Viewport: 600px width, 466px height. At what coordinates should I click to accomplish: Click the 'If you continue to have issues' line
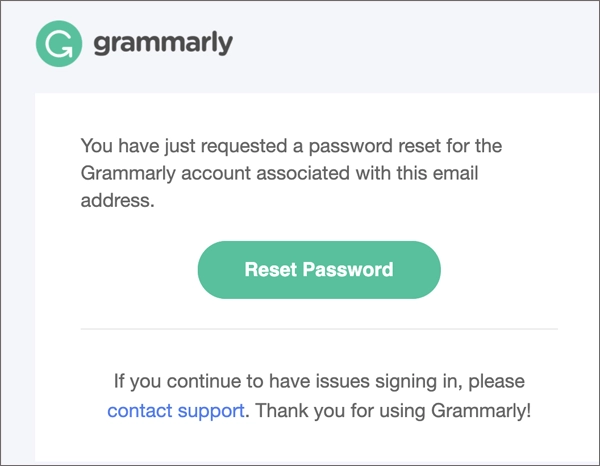(319, 381)
